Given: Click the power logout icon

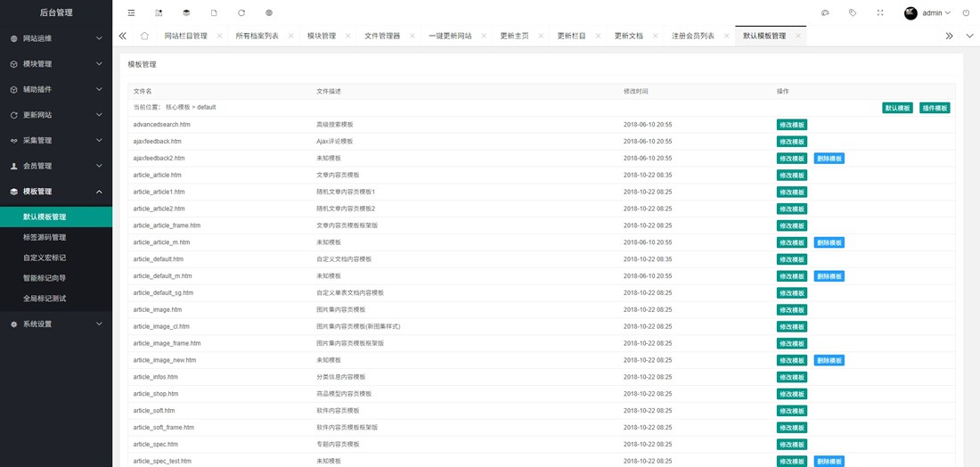Looking at the screenshot, I should click(x=966, y=13).
